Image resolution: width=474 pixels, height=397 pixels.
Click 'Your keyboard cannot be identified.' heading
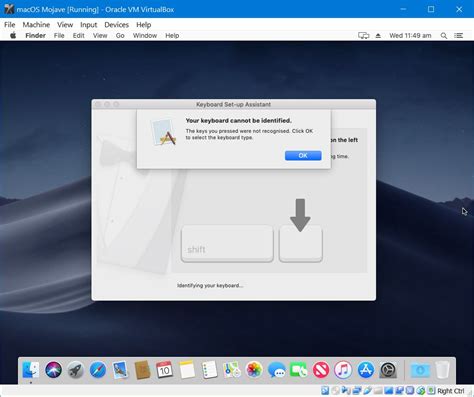tap(238, 120)
